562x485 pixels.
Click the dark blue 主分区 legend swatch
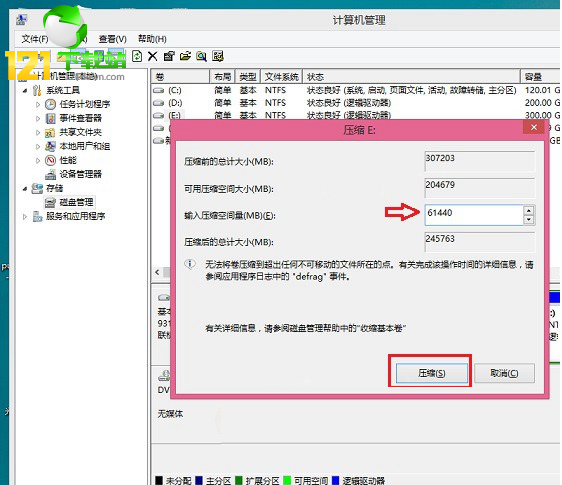click(199, 480)
